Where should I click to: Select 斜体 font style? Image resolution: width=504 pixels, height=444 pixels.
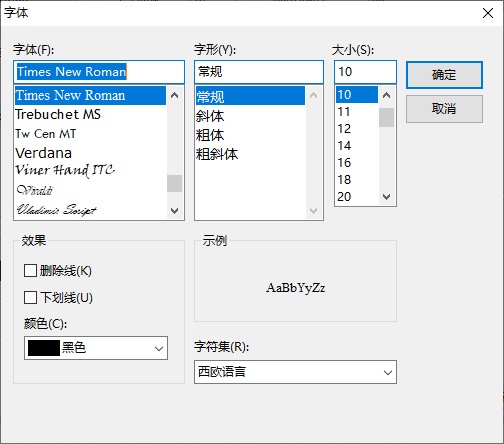(x=250, y=116)
